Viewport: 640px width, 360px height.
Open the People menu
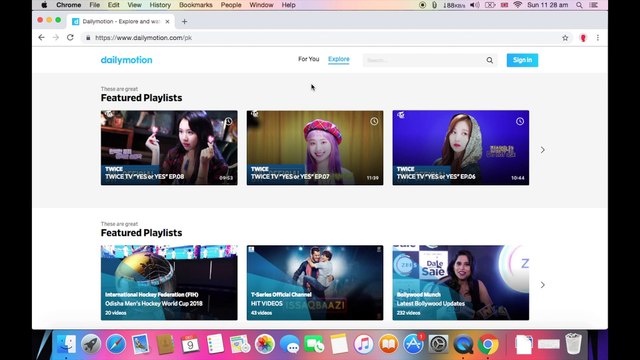click(231, 5)
